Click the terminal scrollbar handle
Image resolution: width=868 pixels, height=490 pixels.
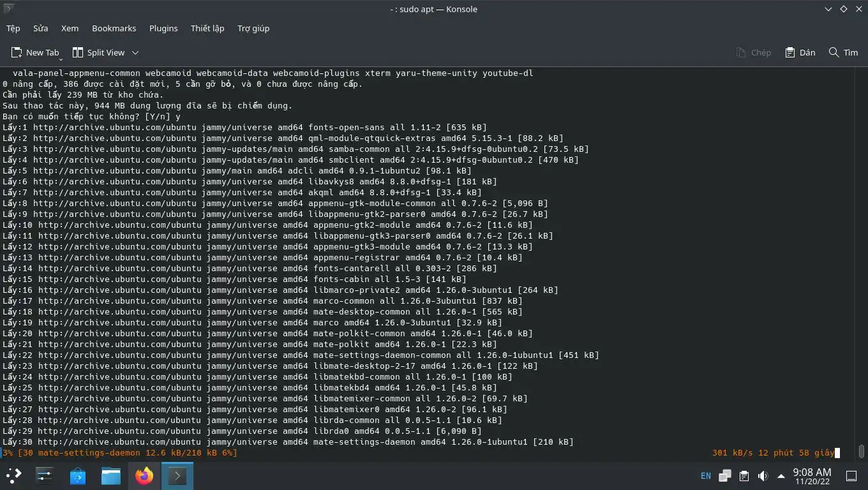coord(862,451)
